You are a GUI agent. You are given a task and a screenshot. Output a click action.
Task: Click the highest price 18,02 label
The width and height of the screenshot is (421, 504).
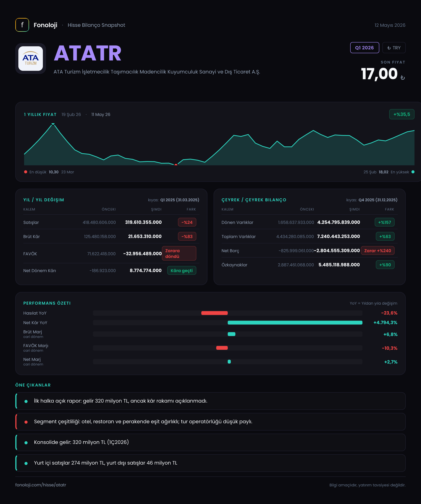383,172
